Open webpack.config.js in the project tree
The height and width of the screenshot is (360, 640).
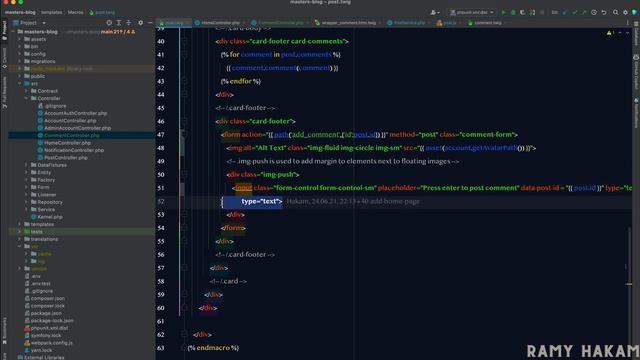point(52,343)
